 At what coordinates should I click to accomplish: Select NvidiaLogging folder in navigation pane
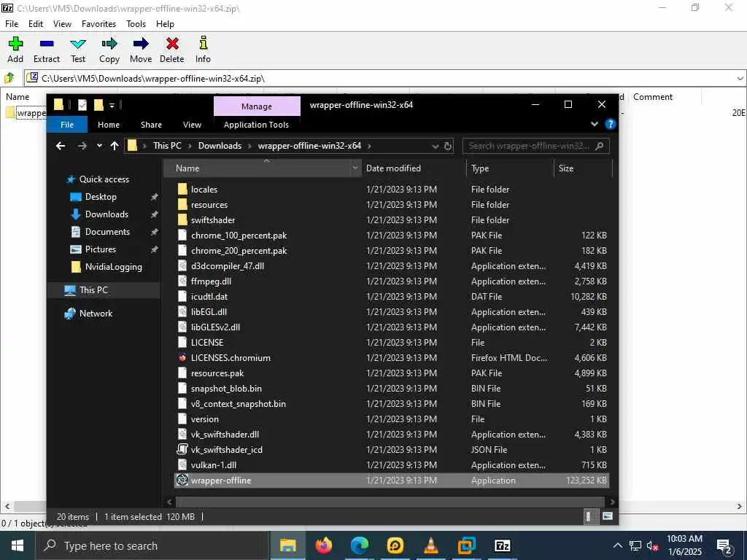(x=113, y=267)
